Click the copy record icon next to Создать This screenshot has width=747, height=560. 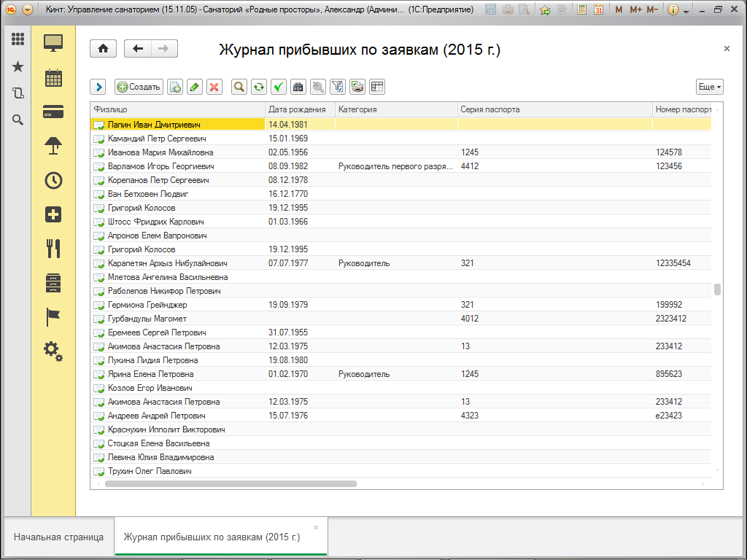[x=175, y=87]
